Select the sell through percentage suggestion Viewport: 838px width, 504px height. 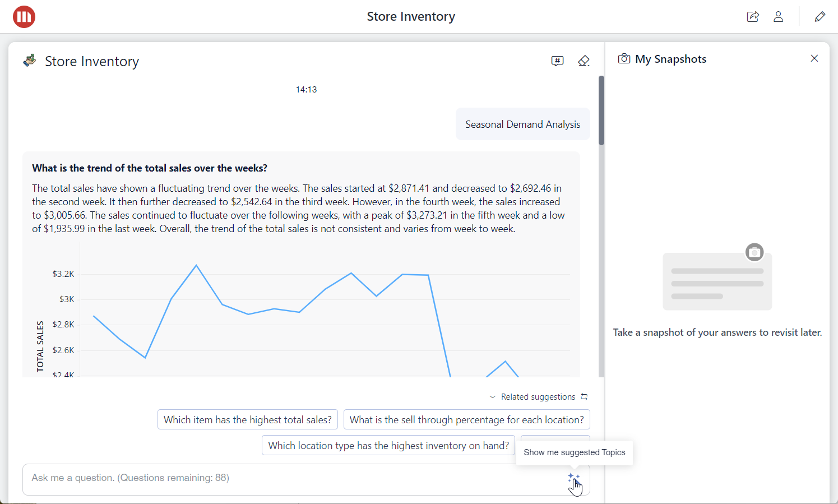[466, 420]
